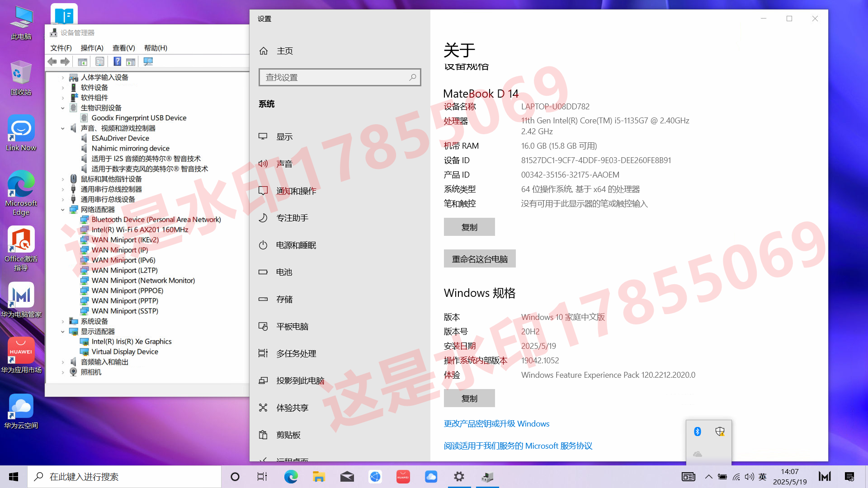Expand the 系统设备 tree node
868x488 pixels.
pos(63,321)
